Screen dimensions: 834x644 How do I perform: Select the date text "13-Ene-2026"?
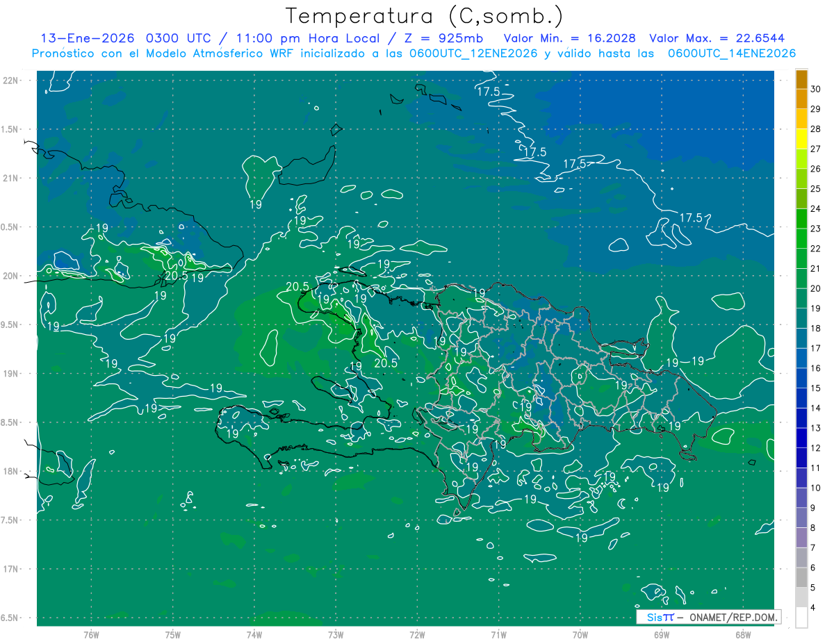click(88, 38)
